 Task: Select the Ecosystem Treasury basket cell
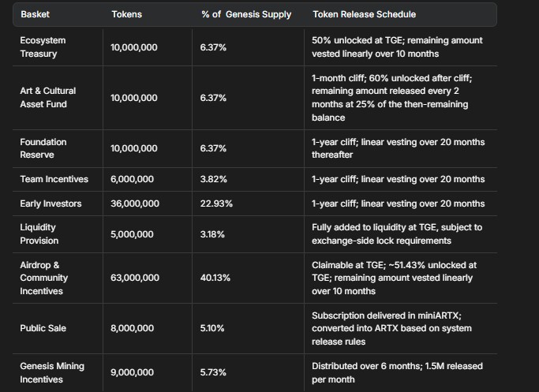click(x=43, y=47)
